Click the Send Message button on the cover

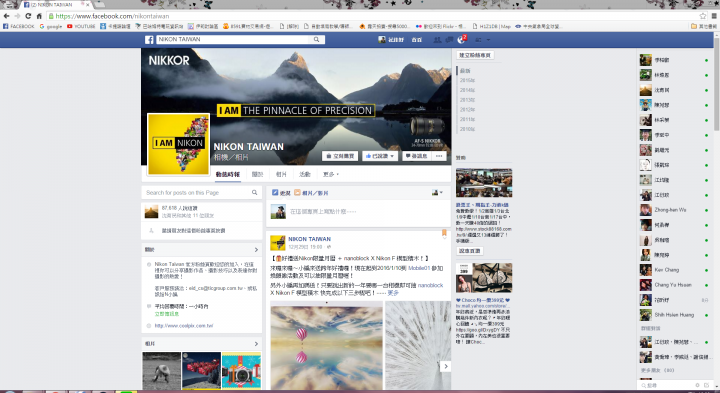416,156
